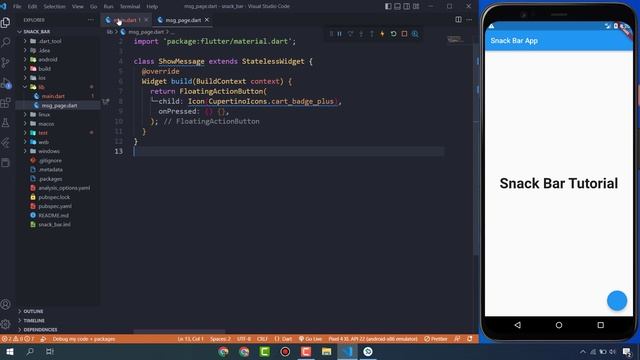Open the File menu

[17, 7]
